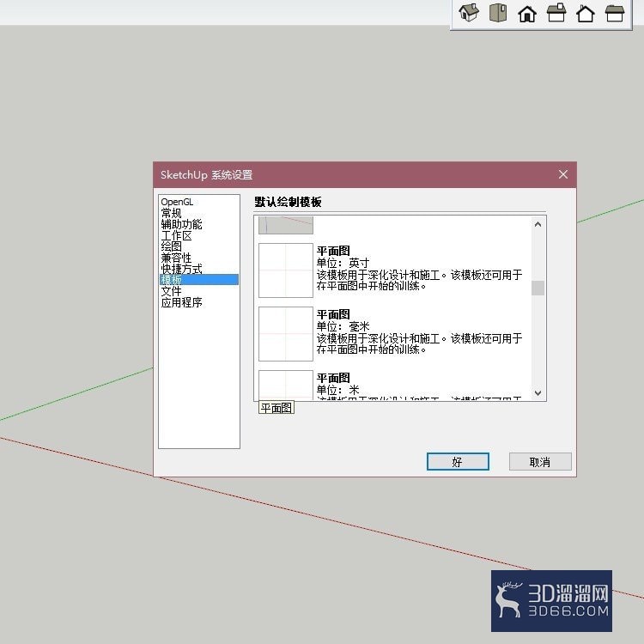Choose the 平面图 meters template thumbnail

pos(286,385)
